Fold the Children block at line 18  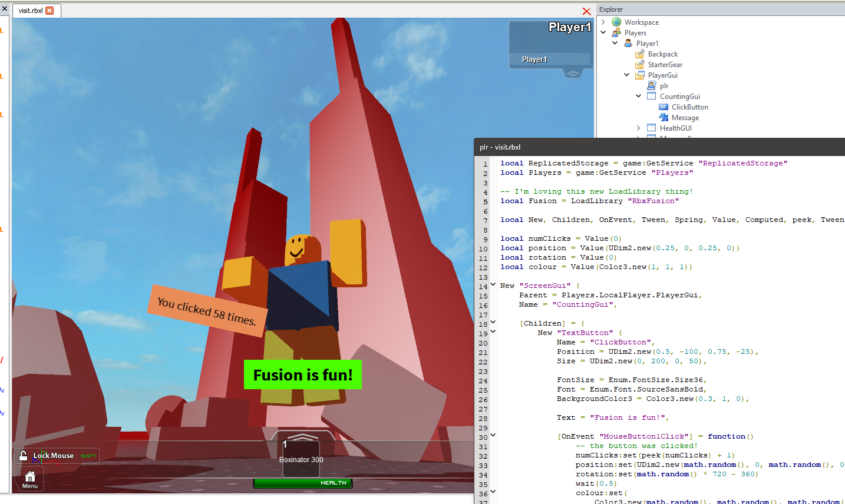[x=493, y=323]
